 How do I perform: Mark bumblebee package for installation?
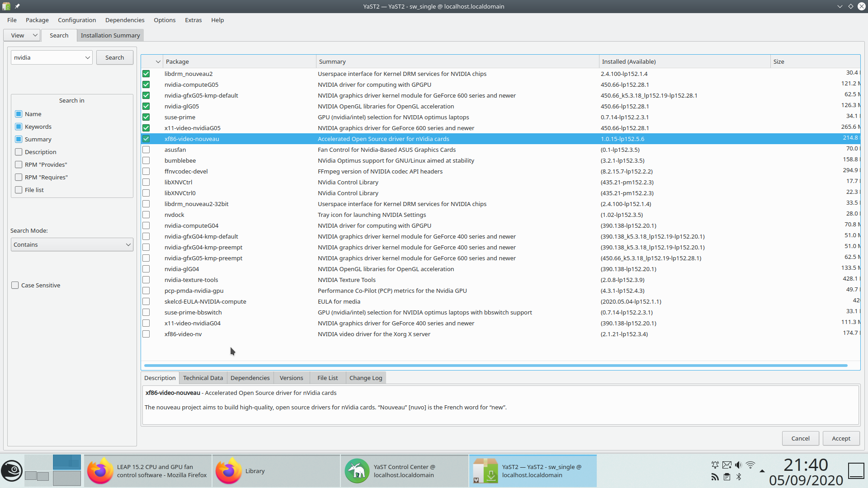coord(146,160)
